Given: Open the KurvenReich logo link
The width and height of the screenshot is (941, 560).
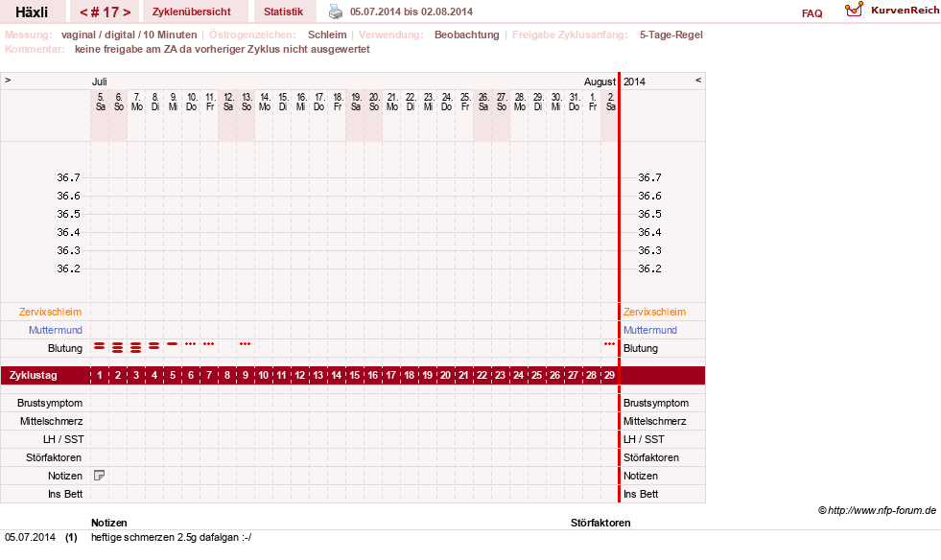Looking at the screenshot, I should tap(892, 11).
